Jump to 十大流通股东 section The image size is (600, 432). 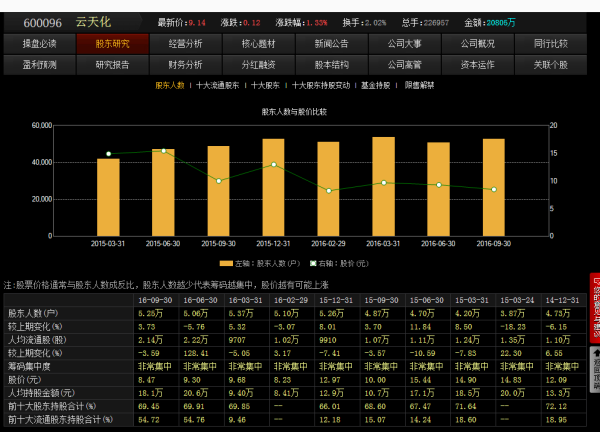218,85
